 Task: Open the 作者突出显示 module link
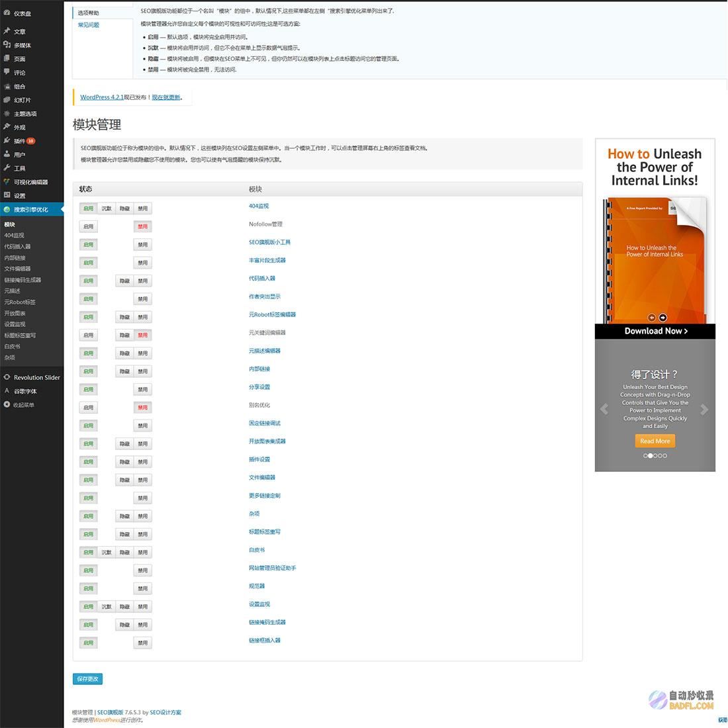pos(265,296)
